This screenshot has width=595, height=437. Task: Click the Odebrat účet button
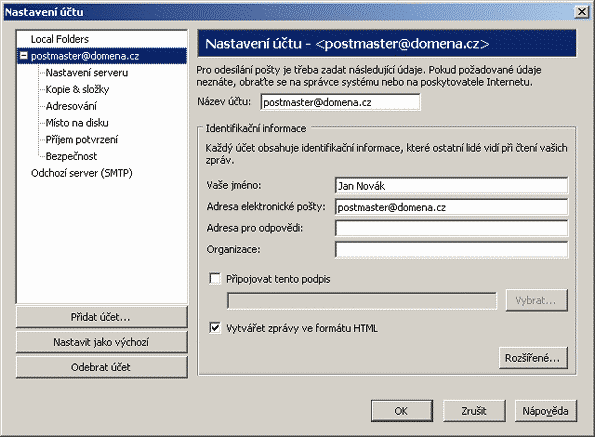coord(102,367)
